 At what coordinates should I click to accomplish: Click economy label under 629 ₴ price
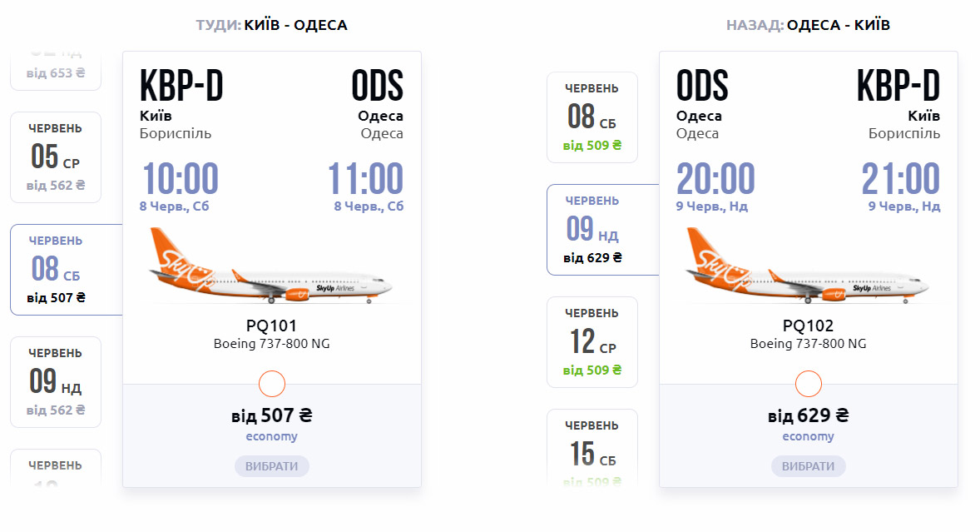[808, 436]
